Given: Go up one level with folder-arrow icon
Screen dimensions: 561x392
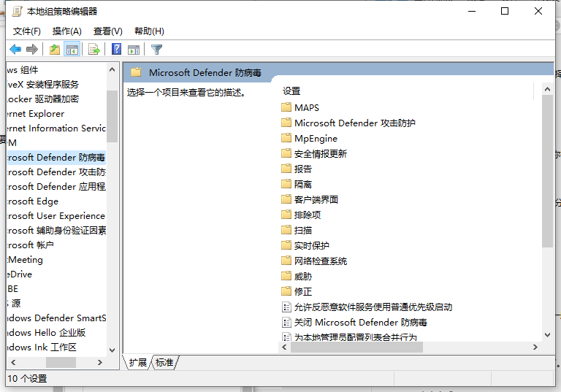Looking at the screenshot, I should coord(55,50).
